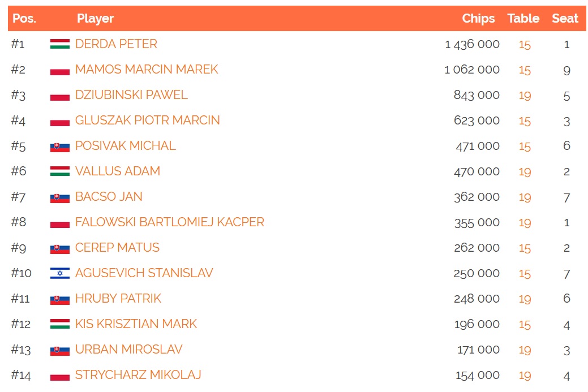Click the Chips column header

tap(478, 18)
